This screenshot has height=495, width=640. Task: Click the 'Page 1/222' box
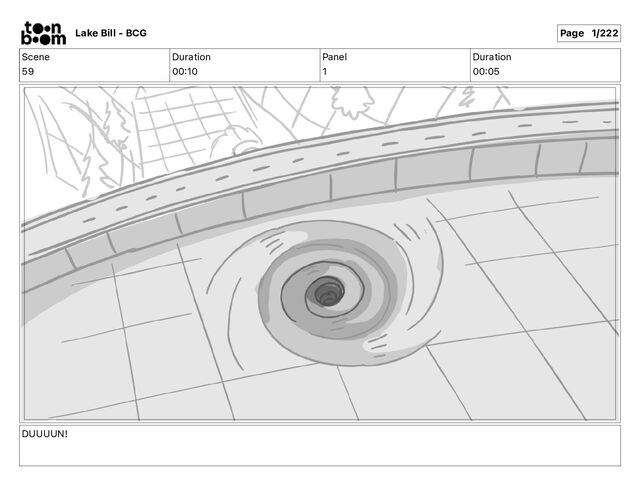(589, 33)
